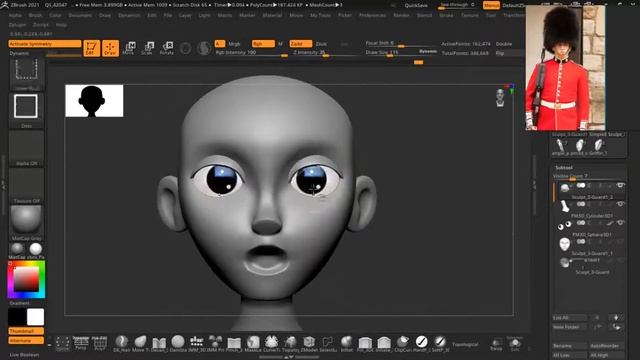
Task: Open the Document menu
Action: 80,15
